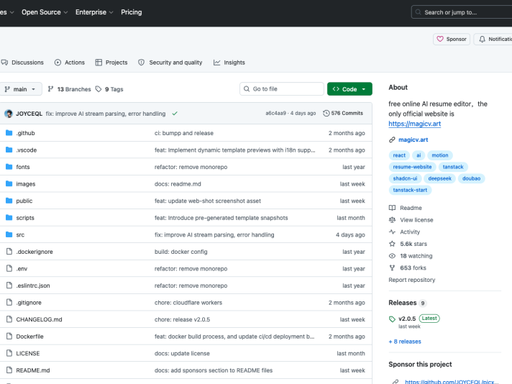Select the motion topic tag
The width and height of the screenshot is (512, 384).
[x=440, y=155]
